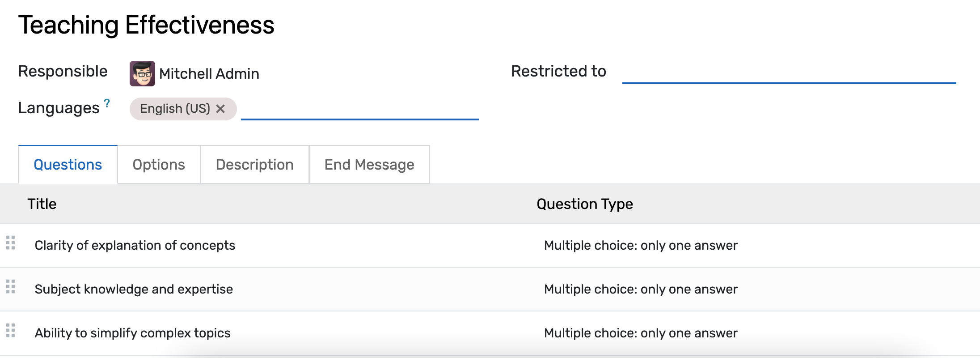Open the End Message tab

[x=369, y=165]
